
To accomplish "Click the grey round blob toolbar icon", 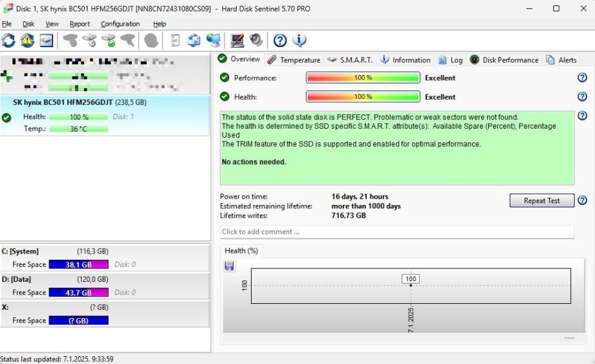I will [x=151, y=40].
